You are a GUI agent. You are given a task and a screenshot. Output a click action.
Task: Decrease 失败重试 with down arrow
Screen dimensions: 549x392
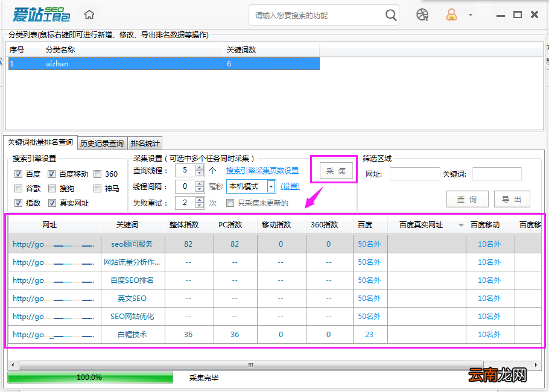tap(200, 206)
